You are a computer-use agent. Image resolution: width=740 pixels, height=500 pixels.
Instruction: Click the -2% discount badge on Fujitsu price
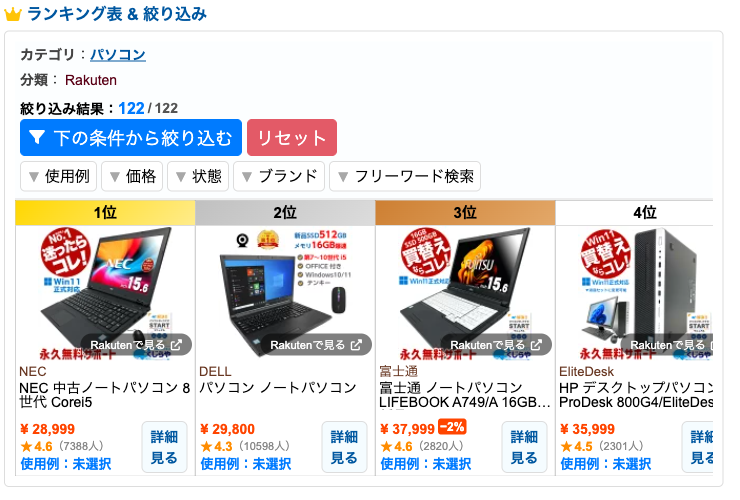[x=452, y=427]
